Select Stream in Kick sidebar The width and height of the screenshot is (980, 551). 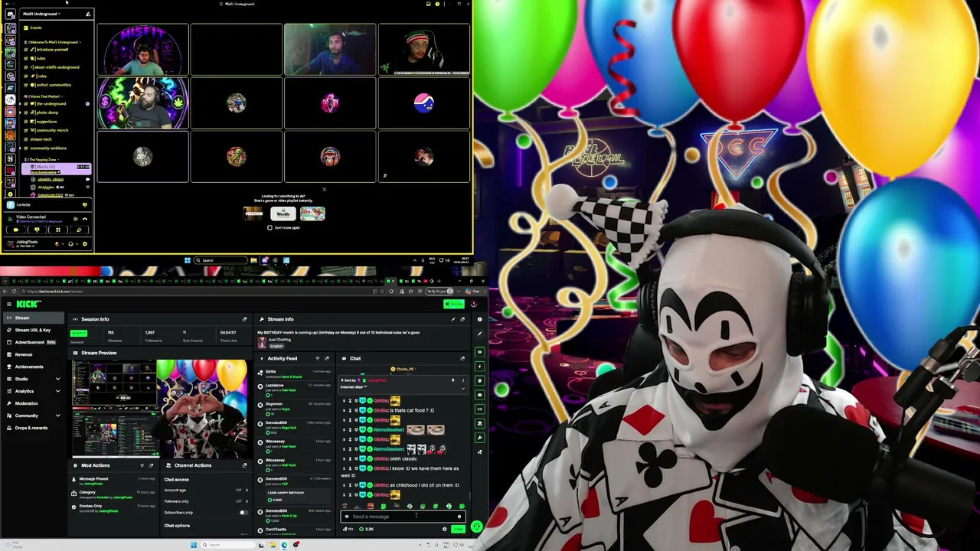pyautogui.click(x=33, y=318)
